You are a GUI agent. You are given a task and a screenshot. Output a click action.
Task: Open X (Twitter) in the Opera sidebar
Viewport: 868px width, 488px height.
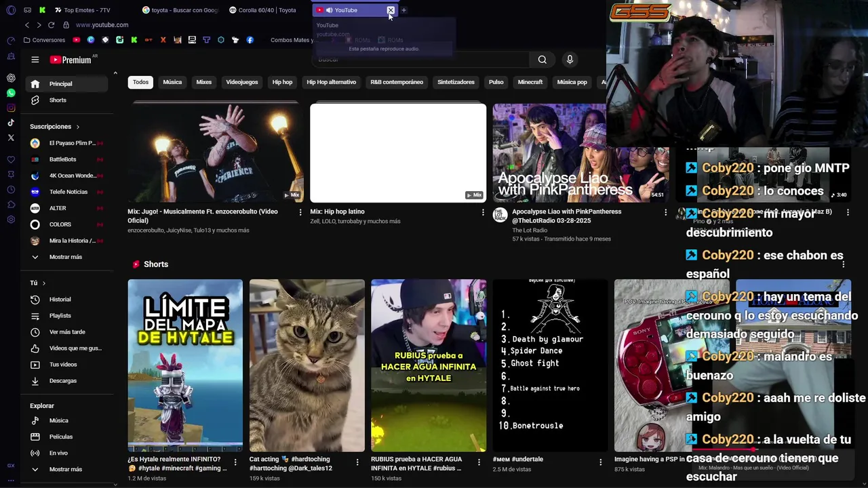11,138
